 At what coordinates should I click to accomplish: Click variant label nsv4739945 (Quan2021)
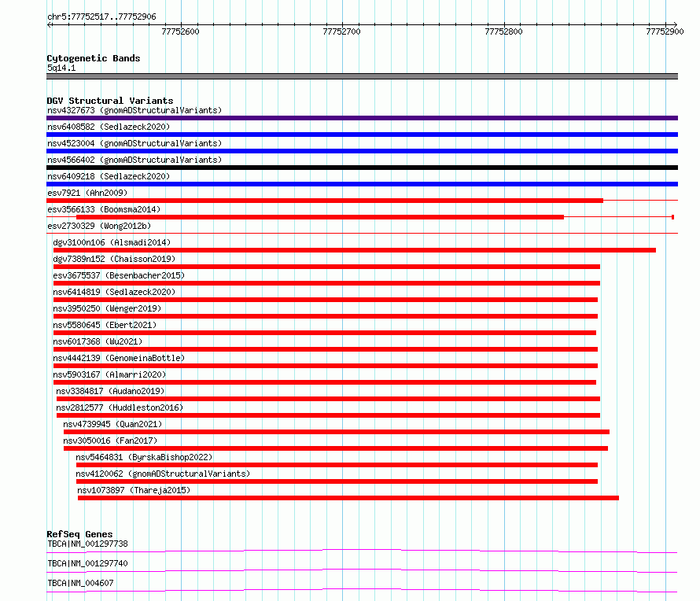[x=112, y=424]
